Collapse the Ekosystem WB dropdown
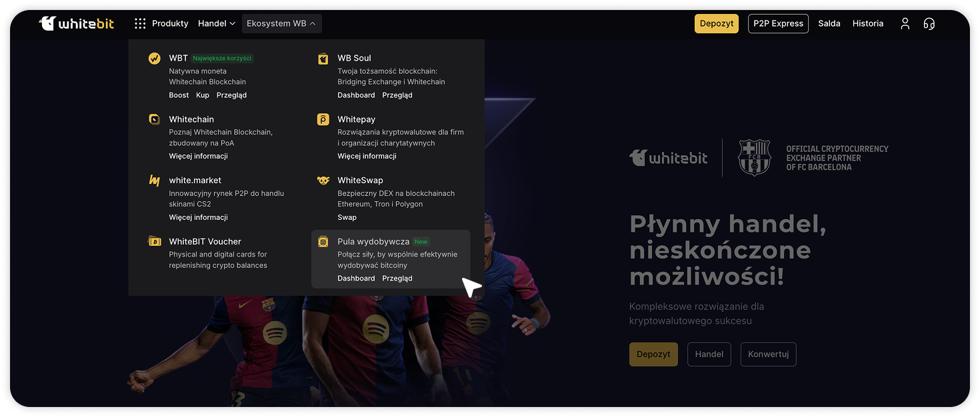980x417 pixels. tap(281, 23)
